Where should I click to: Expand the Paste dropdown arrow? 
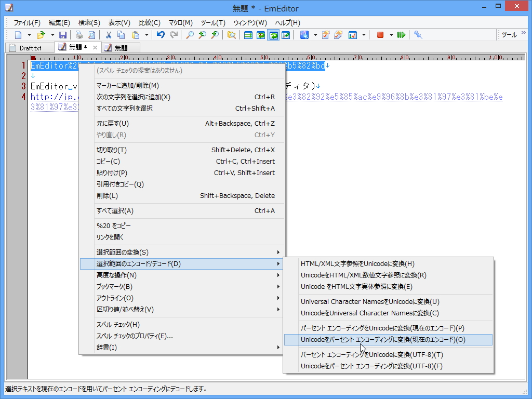[x=147, y=35]
